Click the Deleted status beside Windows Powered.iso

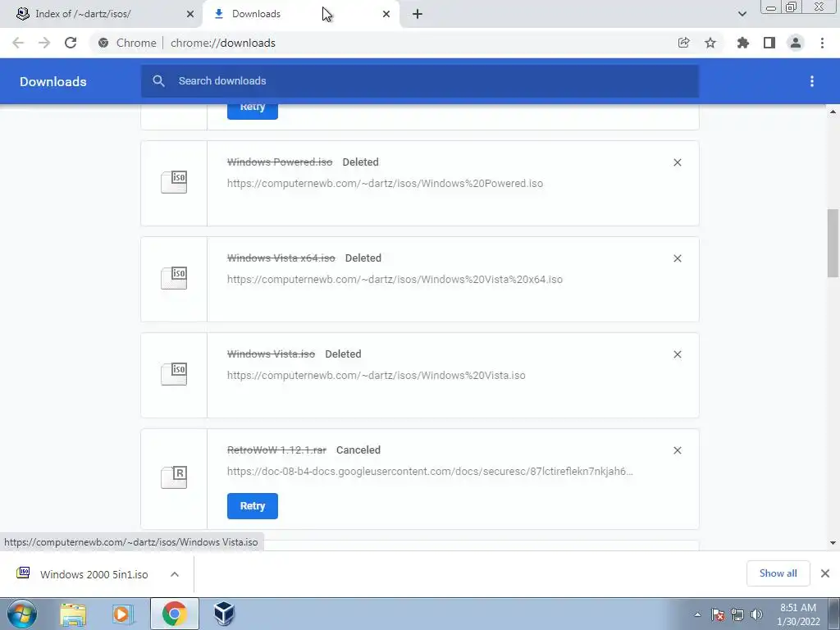click(x=361, y=162)
